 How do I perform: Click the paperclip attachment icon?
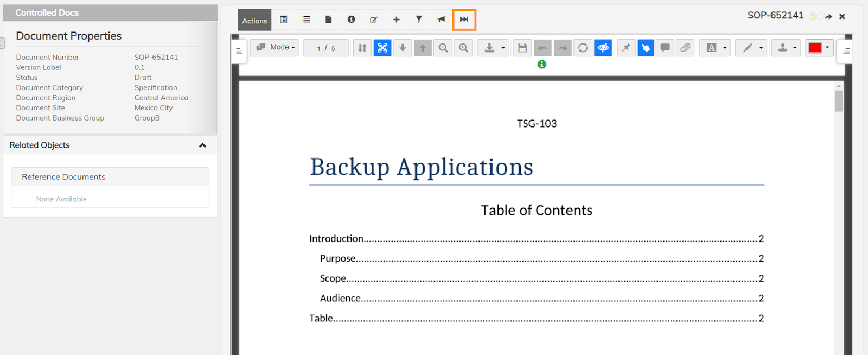(685, 48)
